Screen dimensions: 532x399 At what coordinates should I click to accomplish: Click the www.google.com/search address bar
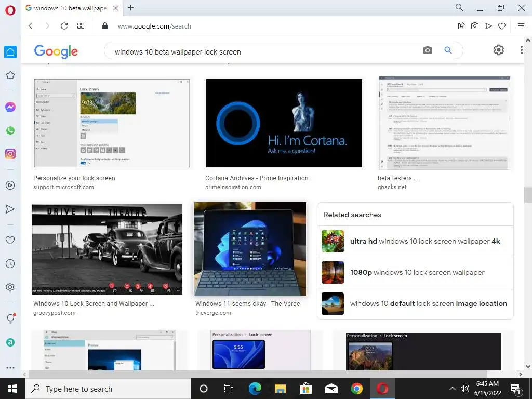pyautogui.click(x=154, y=26)
